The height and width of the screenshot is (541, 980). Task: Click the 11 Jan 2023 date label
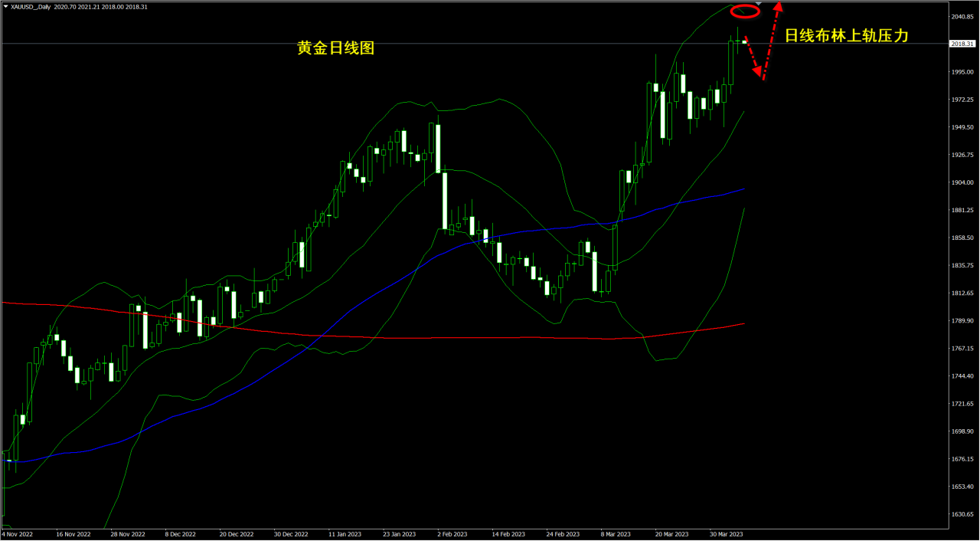click(x=345, y=534)
